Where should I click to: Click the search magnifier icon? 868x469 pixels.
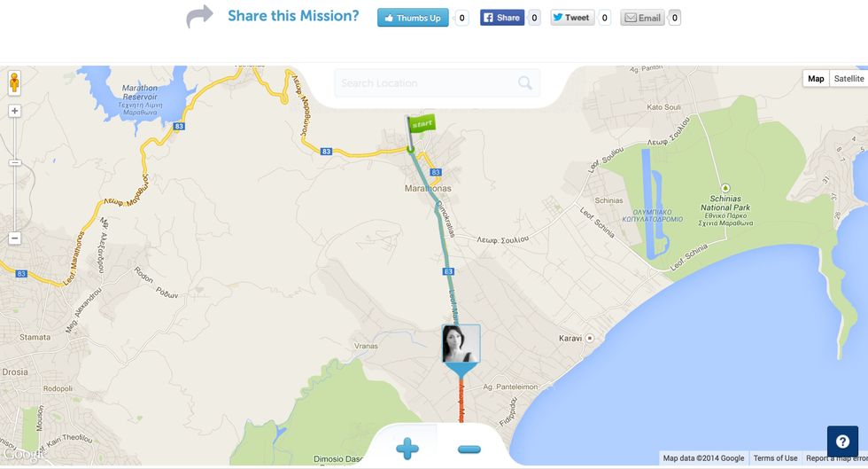[524, 83]
